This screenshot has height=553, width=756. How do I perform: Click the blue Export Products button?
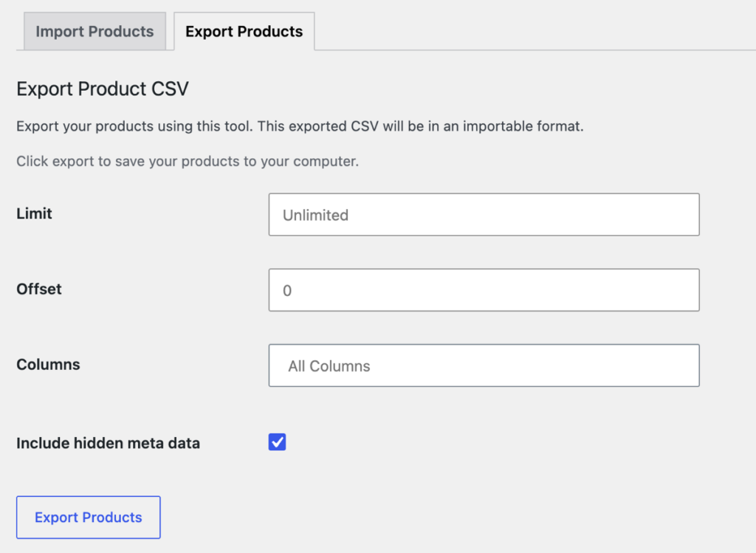pos(89,518)
